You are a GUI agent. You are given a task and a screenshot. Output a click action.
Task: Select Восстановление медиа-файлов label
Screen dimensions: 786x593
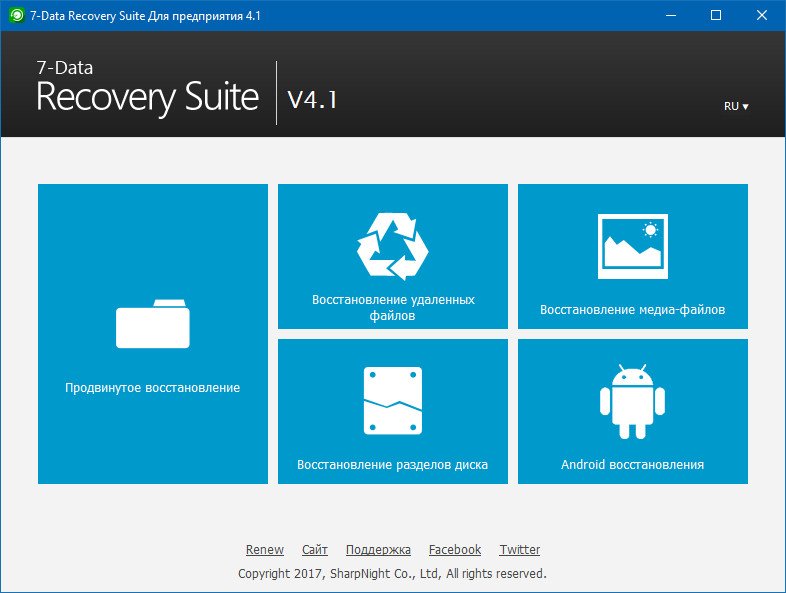(632, 309)
